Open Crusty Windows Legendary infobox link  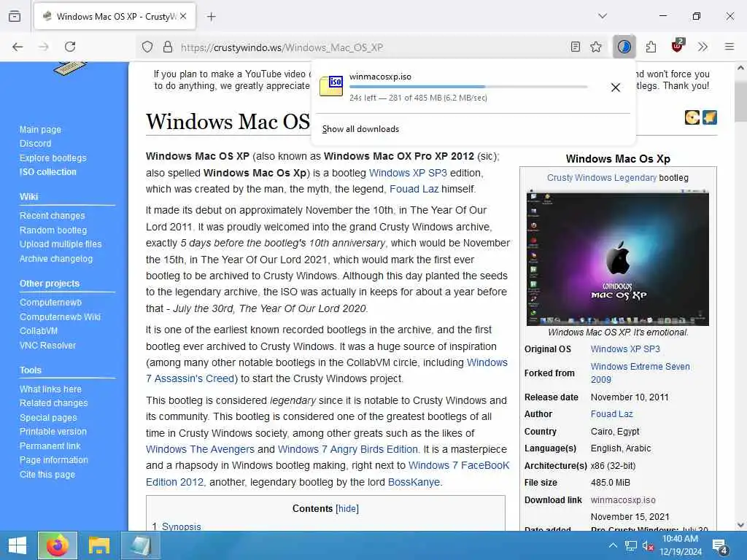pos(602,178)
